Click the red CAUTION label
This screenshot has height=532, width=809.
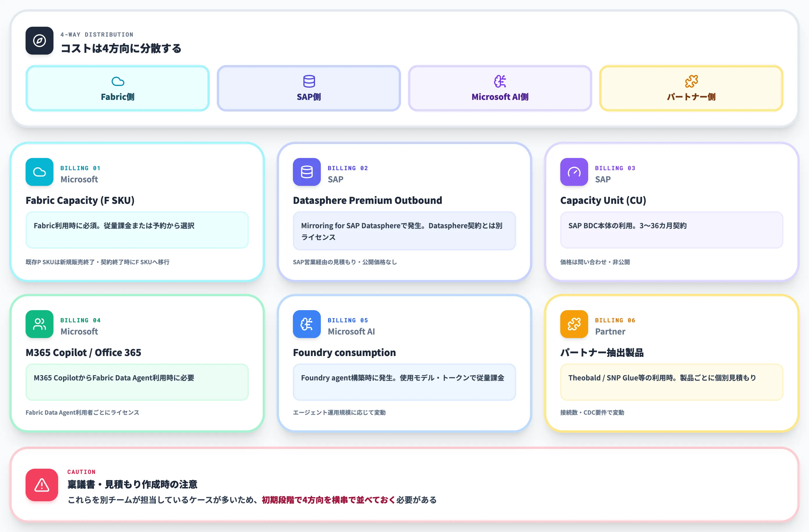point(81,472)
